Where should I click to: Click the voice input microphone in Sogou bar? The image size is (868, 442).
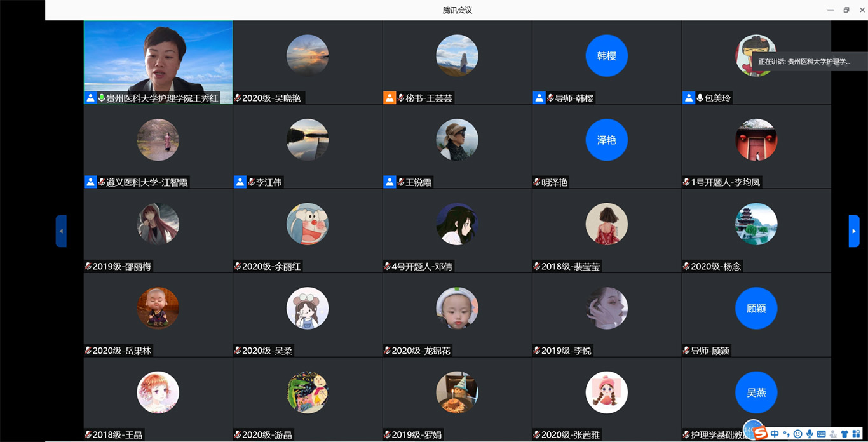point(809,434)
